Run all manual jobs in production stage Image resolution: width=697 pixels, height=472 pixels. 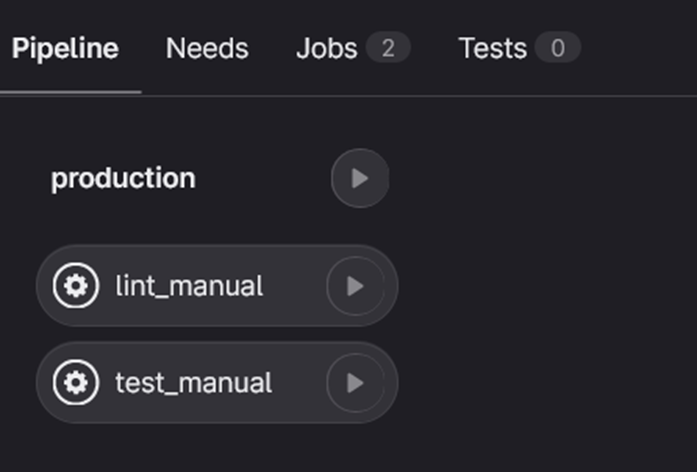[360, 179]
